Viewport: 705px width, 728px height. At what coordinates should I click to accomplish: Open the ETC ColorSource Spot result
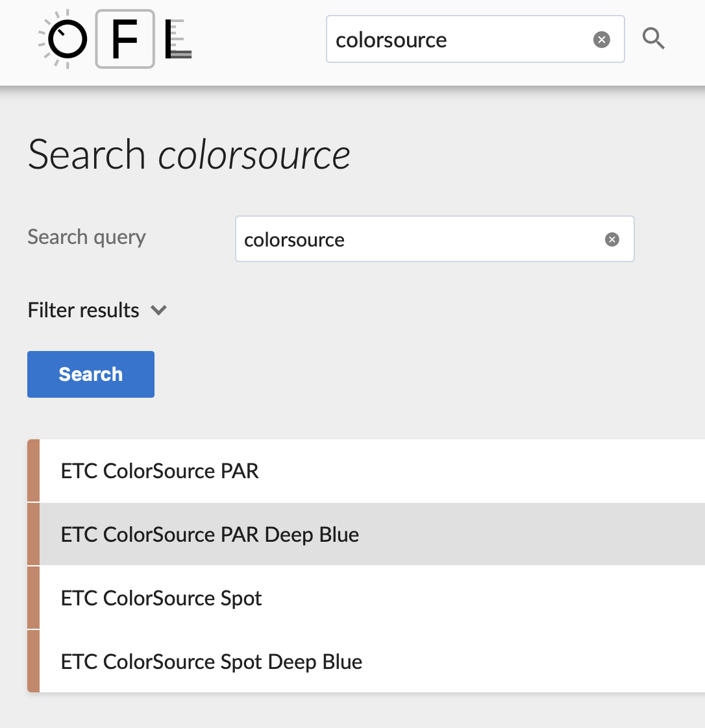[x=161, y=598]
